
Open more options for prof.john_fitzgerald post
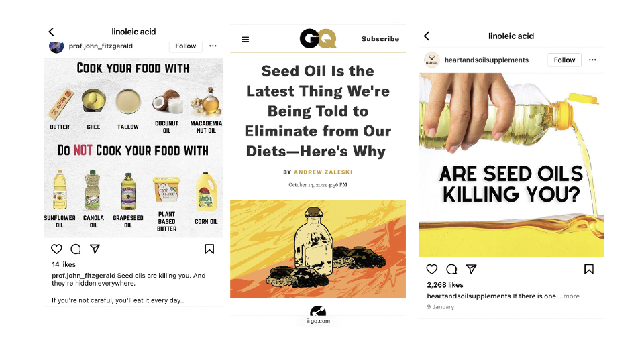[x=213, y=46]
